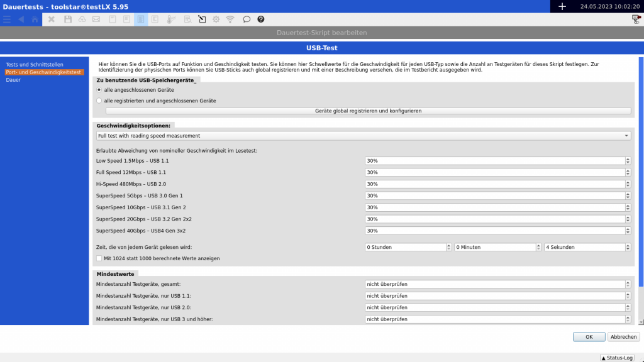Click the floppy disk save icon
This screenshot has width=644, height=362.
[x=68, y=19]
